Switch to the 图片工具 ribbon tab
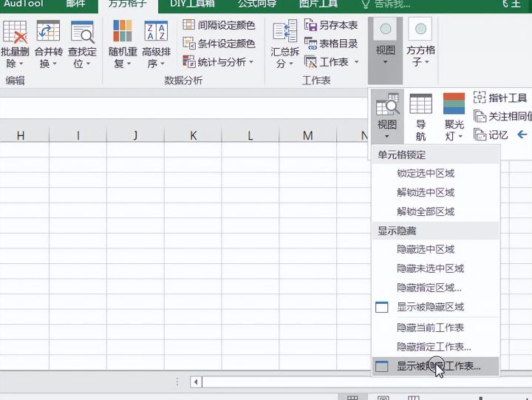 (318, 4)
